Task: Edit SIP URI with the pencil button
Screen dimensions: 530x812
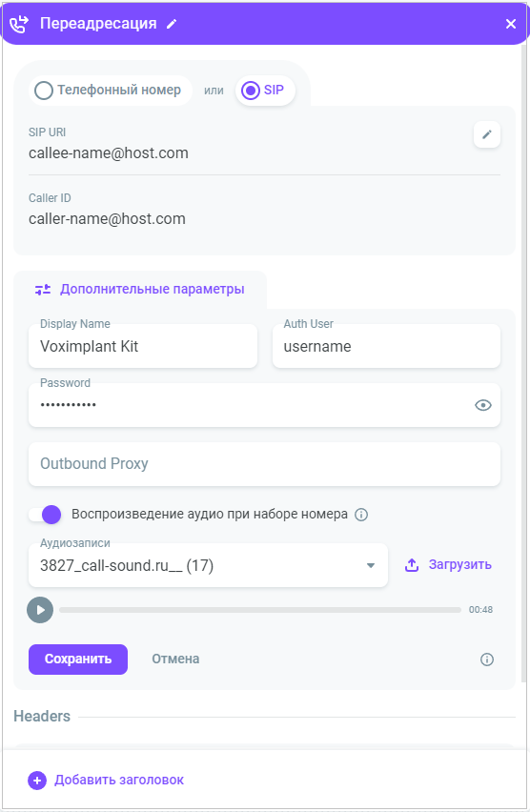Action: click(486, 134)
